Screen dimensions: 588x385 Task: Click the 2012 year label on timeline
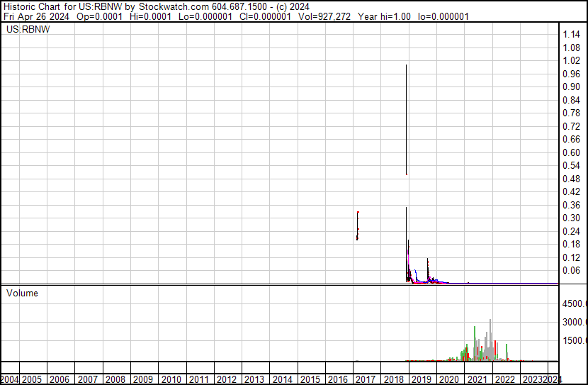227,379
